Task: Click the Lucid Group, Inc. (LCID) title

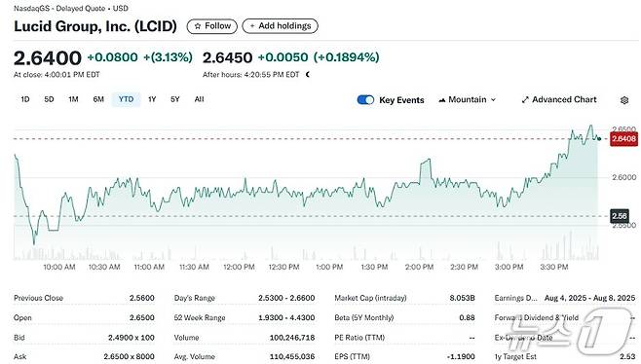Action: pos(95,26)
